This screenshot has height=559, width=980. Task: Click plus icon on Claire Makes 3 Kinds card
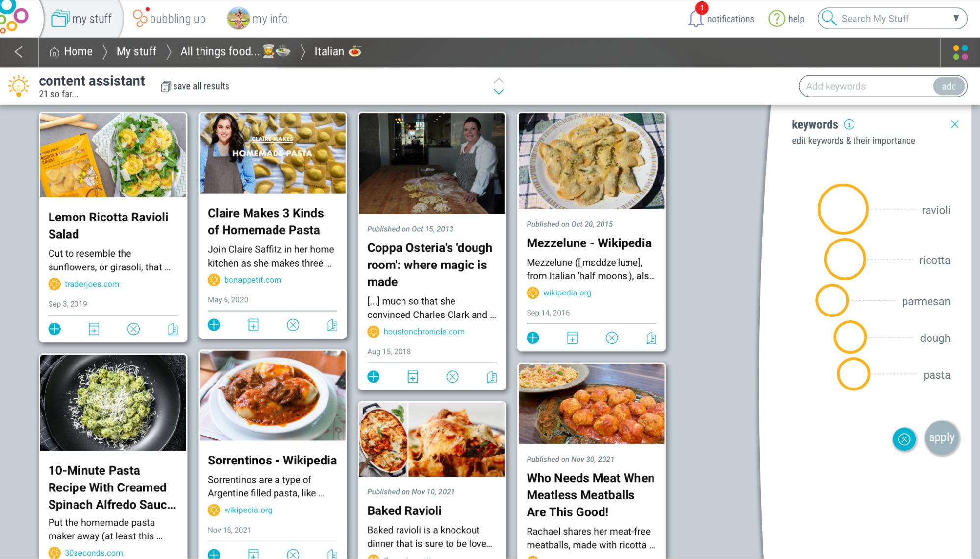(214, 325)
